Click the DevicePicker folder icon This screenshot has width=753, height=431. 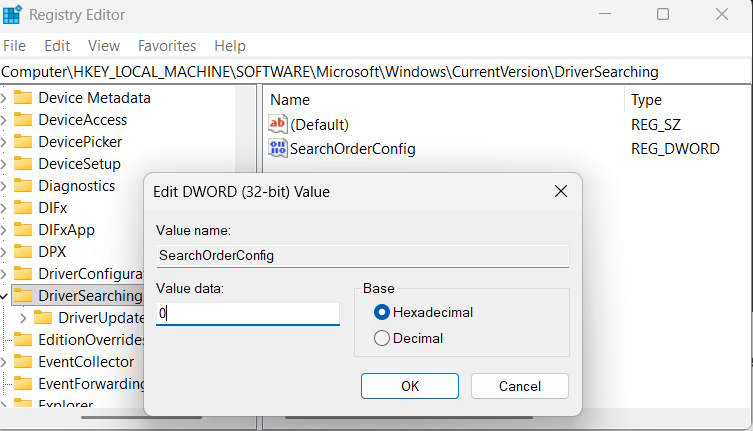[23, 142]
